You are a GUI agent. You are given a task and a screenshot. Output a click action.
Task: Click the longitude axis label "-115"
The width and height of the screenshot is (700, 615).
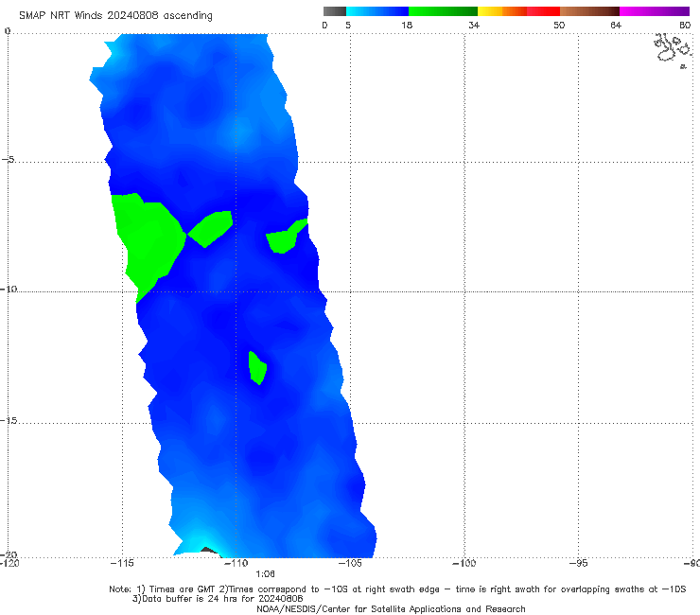tap(122, 563)
